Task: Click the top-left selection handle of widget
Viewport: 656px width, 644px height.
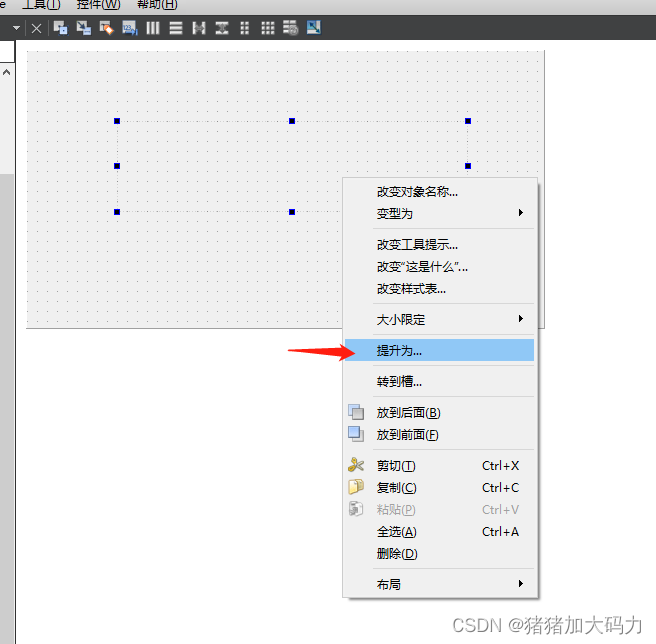Action: [x=117, y=121]
